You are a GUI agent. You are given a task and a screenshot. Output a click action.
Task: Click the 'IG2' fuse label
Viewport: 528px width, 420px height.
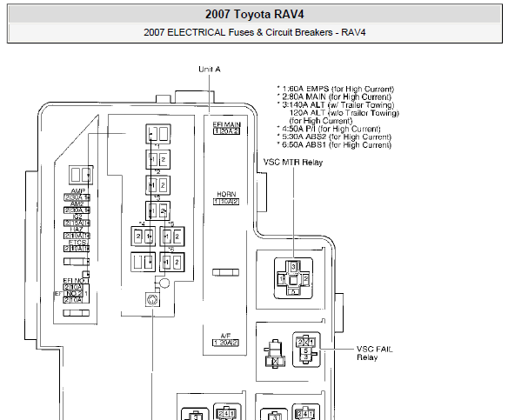click(x=77, y=217)
